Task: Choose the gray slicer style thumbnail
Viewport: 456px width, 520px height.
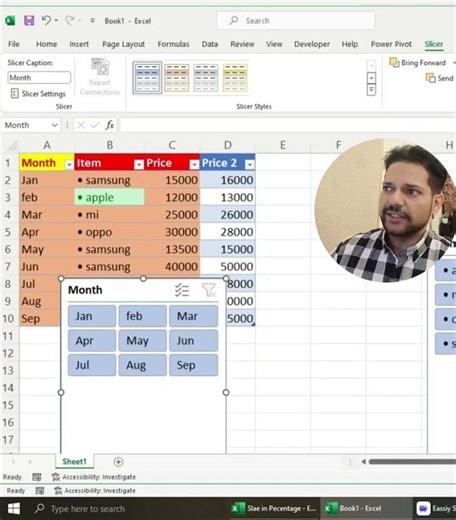Action: point(206,78)
